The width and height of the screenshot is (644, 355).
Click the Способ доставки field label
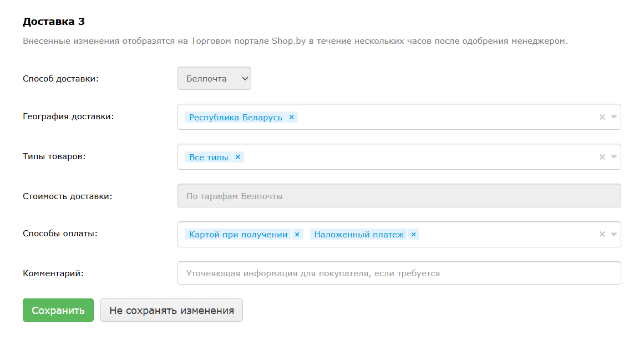coord(60,79)
